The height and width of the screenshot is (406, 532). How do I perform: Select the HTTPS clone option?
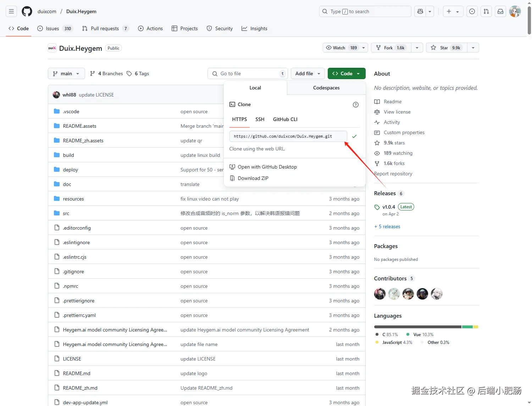pyautogui.click(x=239, y=119)
